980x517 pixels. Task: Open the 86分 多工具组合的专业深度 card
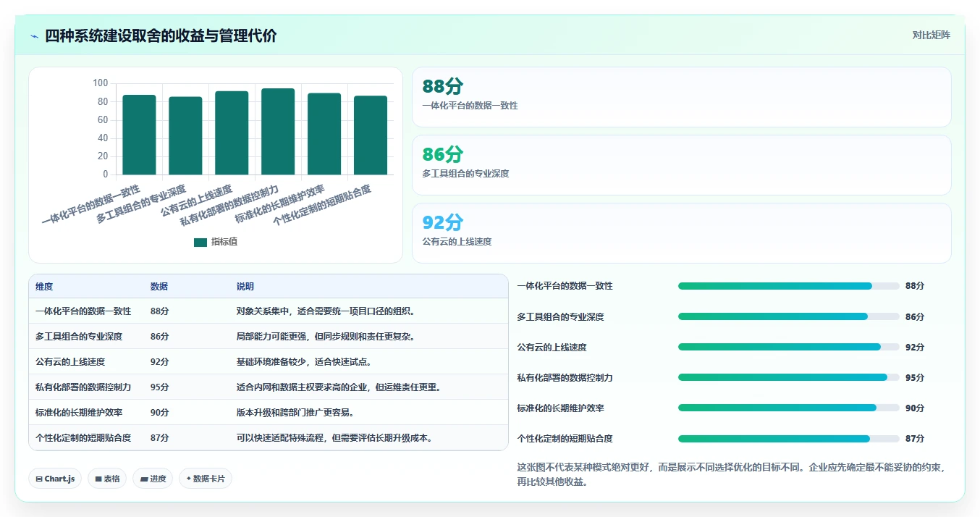[681, 165]
